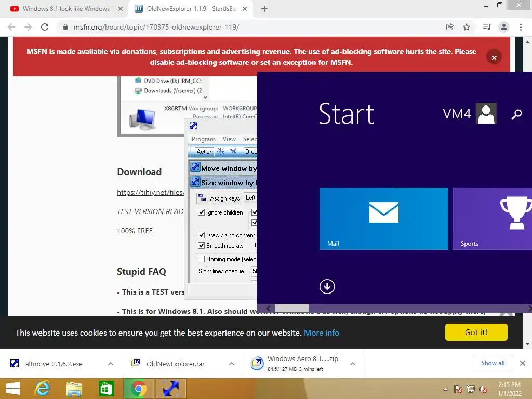Expand altmove-2.1.6.2.exe download options
The width and height of the screenshot is (532, 399).
[x=111, y=364]
